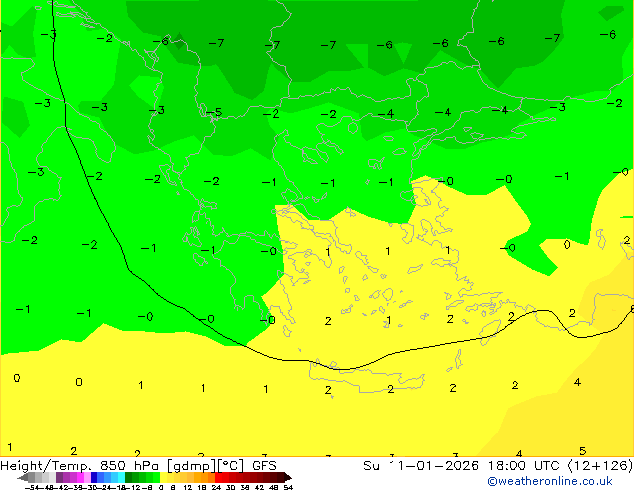Image resolution: width=634 pixels, height=490 pixels.
Task: Click the dark maroon right arrow end of scale
Action: tap(288, 478)
